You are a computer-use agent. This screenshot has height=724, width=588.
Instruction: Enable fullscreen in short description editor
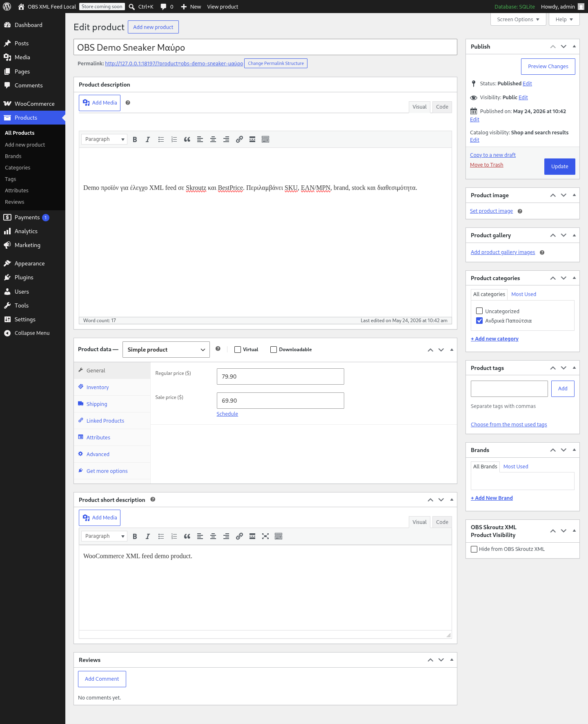point(265,536)
